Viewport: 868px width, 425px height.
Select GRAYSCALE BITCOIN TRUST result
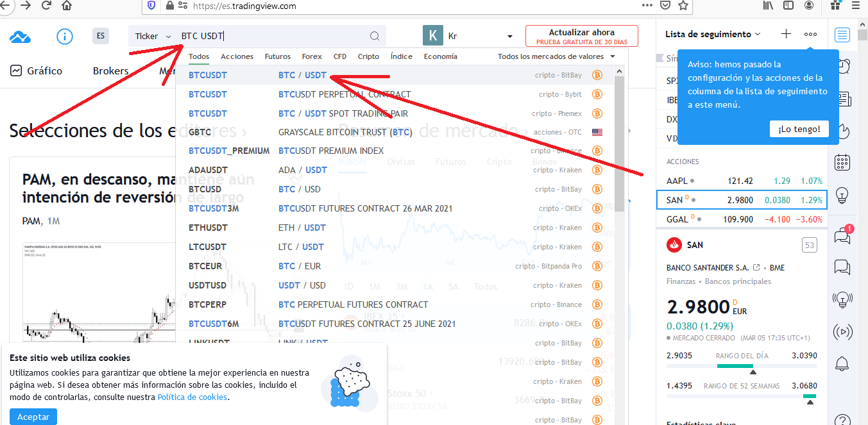point(395,133)
